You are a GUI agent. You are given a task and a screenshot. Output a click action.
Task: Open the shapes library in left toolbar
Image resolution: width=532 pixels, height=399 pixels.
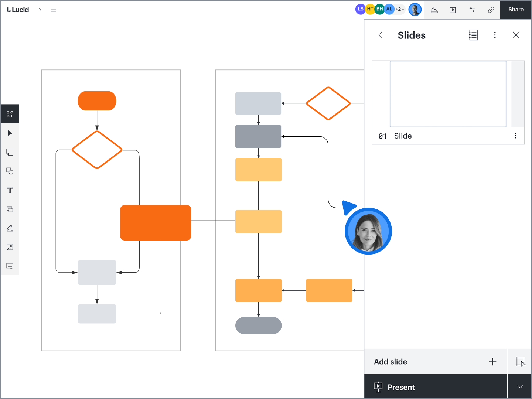pos(10,114)
